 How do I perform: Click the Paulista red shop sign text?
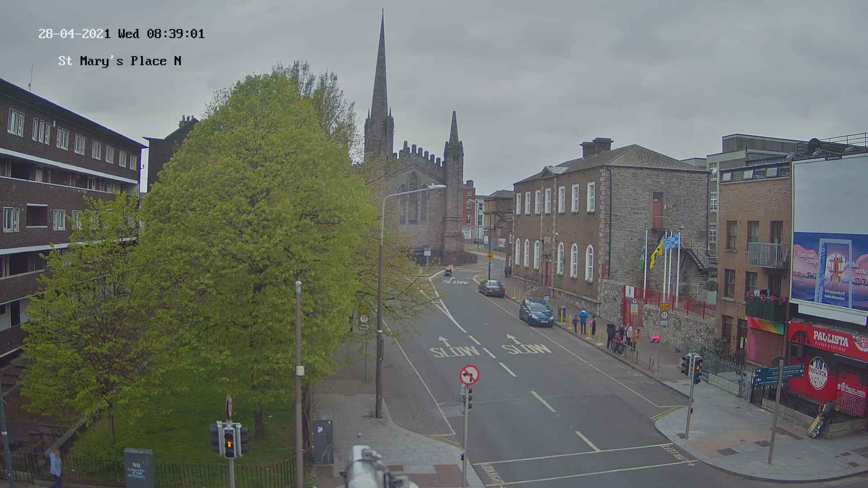click(x=830, y=338)
